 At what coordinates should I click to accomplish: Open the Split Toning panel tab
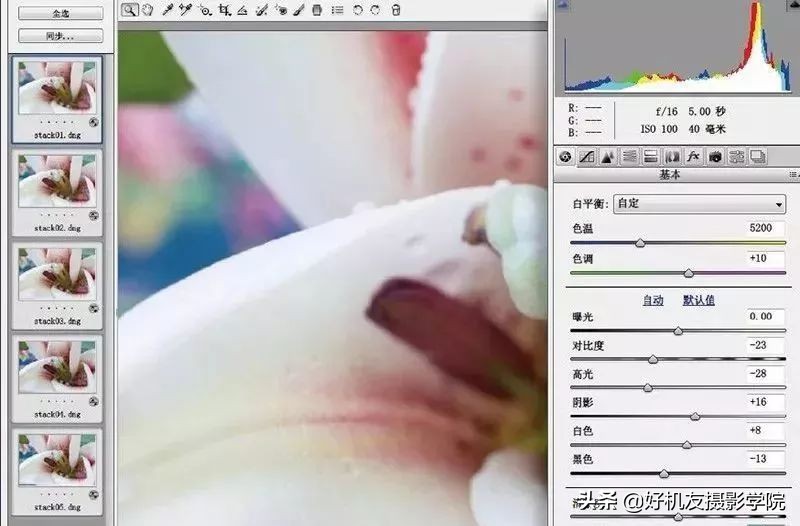(651, 157)
